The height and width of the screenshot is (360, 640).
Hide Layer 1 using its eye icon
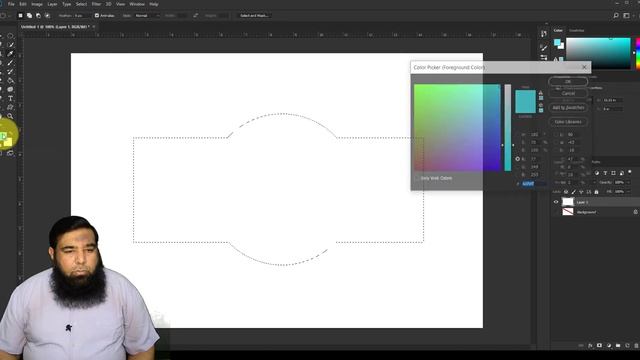pyautogui.click(x=556, y=202)
